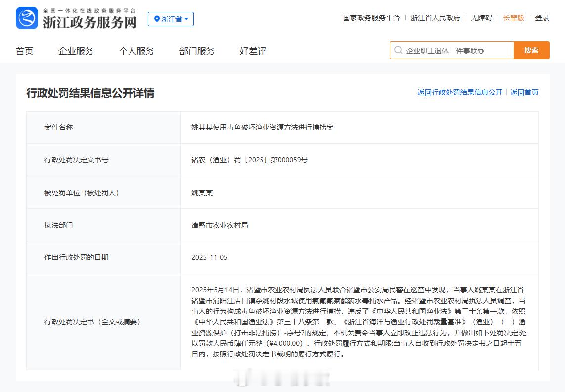Click the magnifier icon in the search bar
This screenshot has height=392, width=565.
[398, 50]
